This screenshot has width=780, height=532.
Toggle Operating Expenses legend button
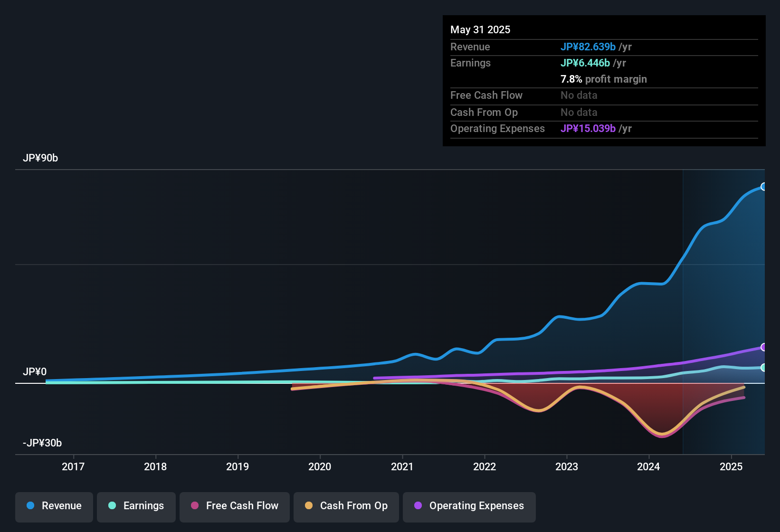pyautogui.click(x=469, y=506)
